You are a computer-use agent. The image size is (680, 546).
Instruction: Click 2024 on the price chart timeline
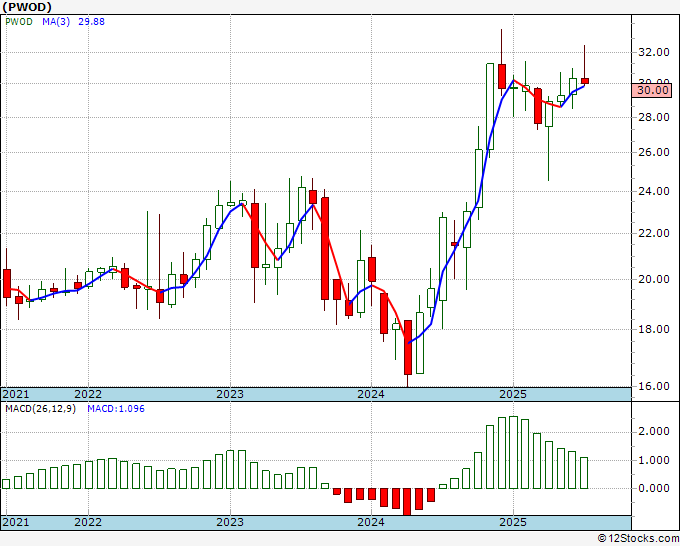pos(371,394)
